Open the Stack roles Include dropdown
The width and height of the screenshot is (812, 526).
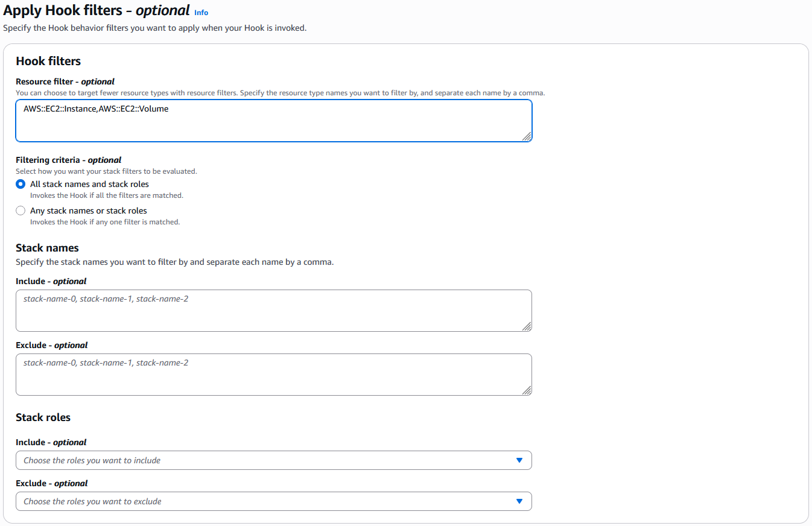pos(265,460)
